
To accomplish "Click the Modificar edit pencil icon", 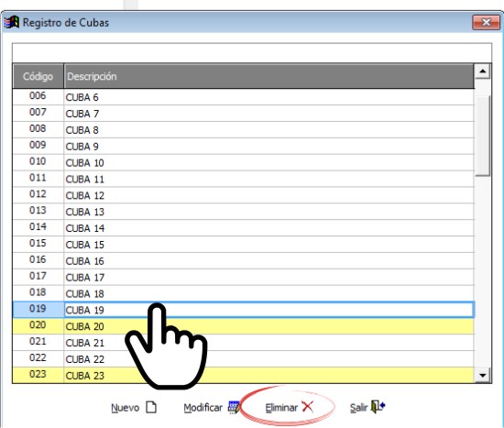I will tap(234, 407).
